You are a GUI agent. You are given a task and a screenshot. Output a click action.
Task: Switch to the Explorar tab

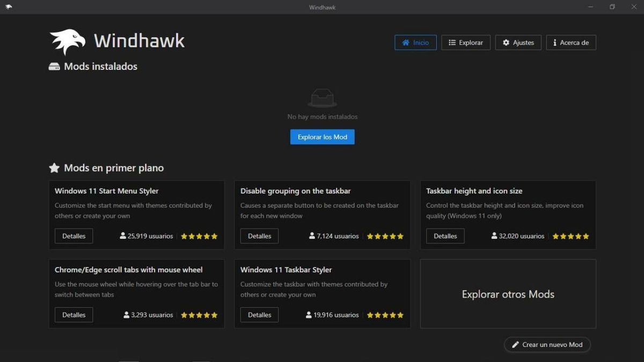tap(466, 42)
